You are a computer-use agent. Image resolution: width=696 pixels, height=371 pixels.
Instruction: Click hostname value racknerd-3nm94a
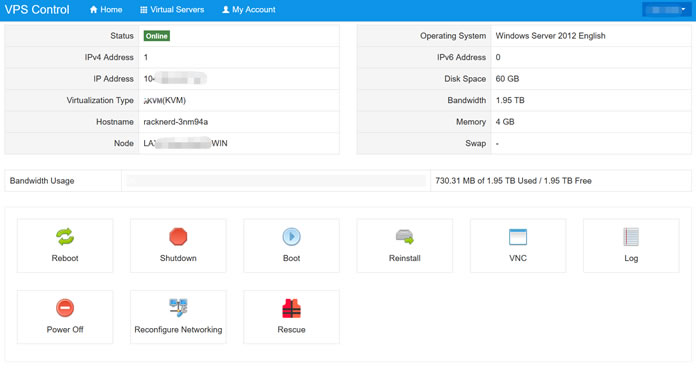tap(175, 122)
